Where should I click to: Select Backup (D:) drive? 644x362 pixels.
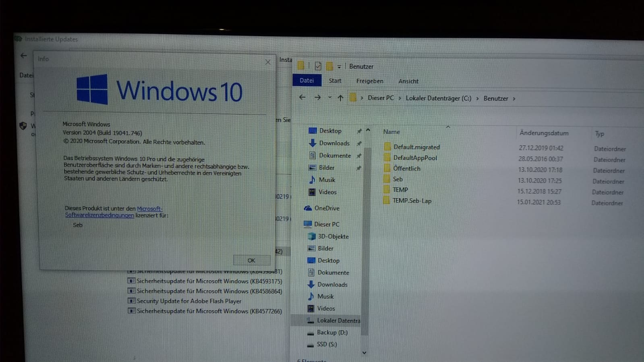tap(331, 332)
